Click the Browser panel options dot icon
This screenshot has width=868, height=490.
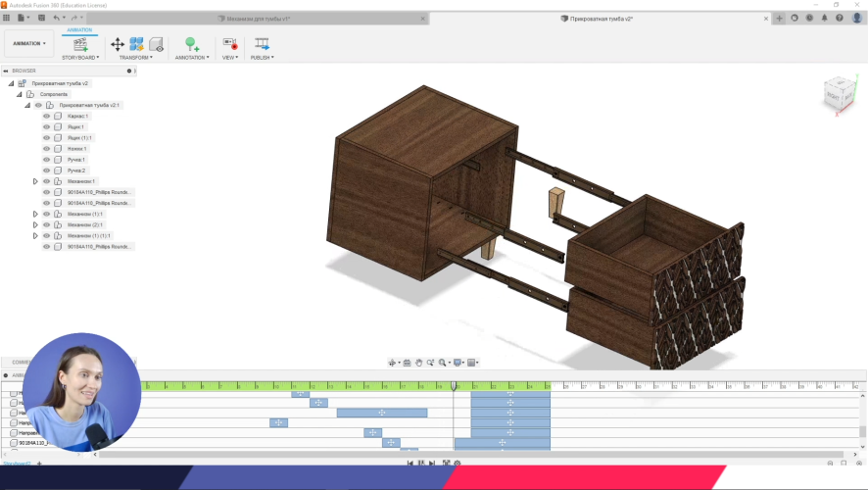129,71
